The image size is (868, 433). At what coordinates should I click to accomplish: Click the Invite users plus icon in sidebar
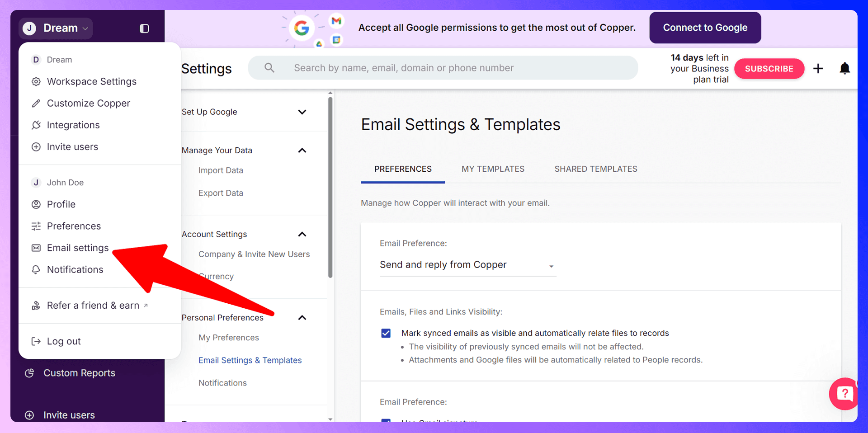tap(29, 415)
